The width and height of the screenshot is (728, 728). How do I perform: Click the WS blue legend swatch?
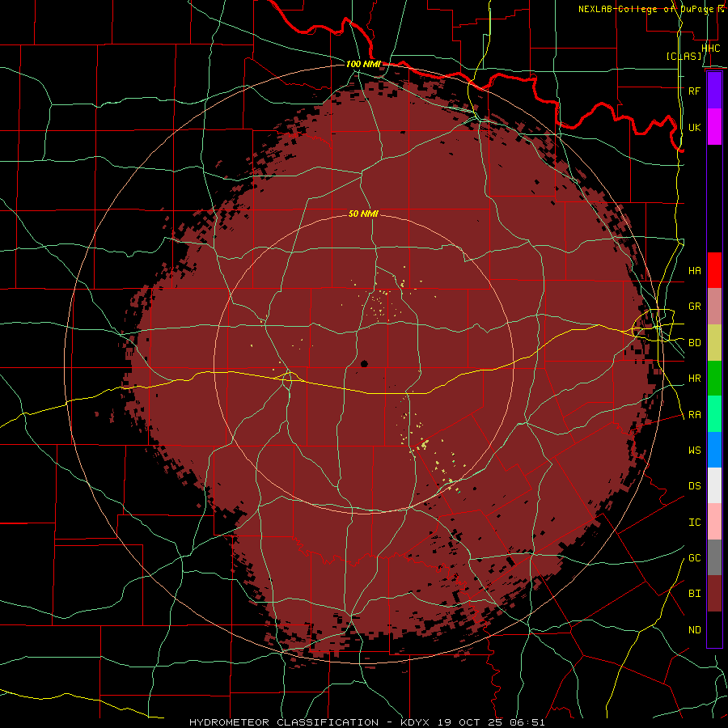[714, 450]
